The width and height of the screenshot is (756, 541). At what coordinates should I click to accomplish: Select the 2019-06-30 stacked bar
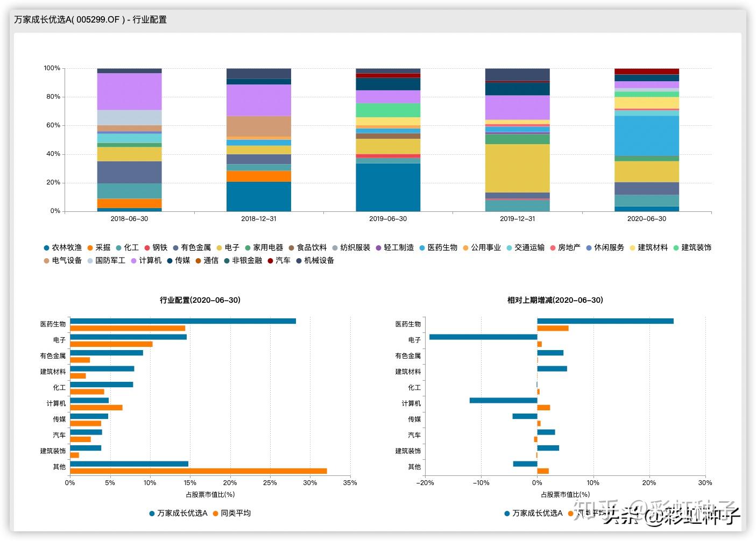388,140
